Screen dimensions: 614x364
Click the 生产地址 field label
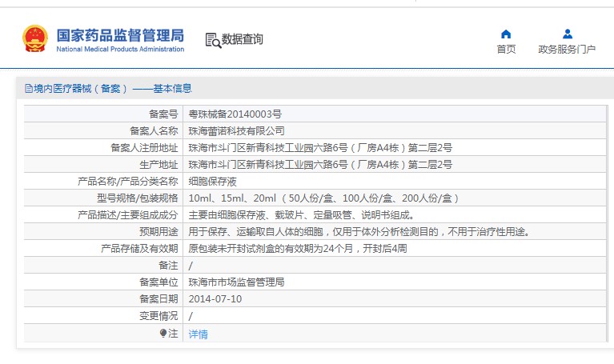(x=159, y=165)
